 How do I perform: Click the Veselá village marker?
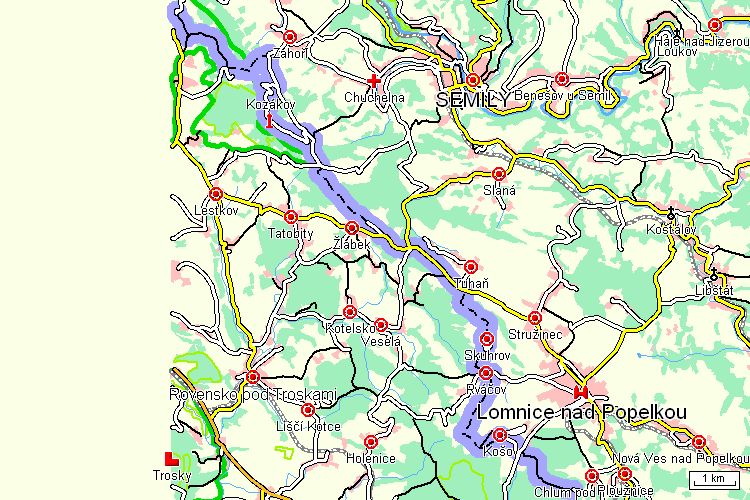coord(381,325)
